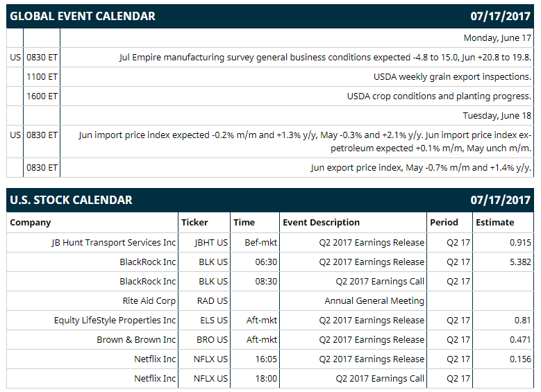The height and width of the screenshot is (392, 541).
Task: Click the 0.156 estimate value
Action: tap(520, 359)
